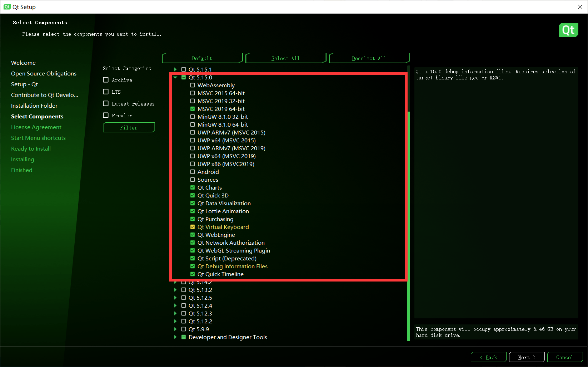Cancel the Qt installation
The image size is (588, 367).
(565, 357)
